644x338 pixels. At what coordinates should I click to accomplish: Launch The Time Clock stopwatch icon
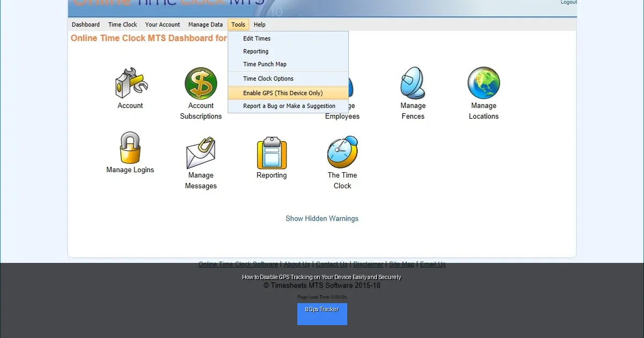click(x=342, y=153)
